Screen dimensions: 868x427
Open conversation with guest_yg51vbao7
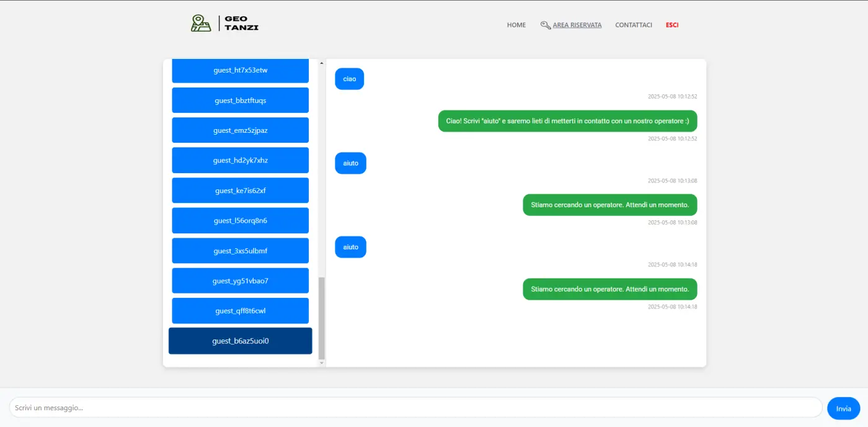pos(240,281)
